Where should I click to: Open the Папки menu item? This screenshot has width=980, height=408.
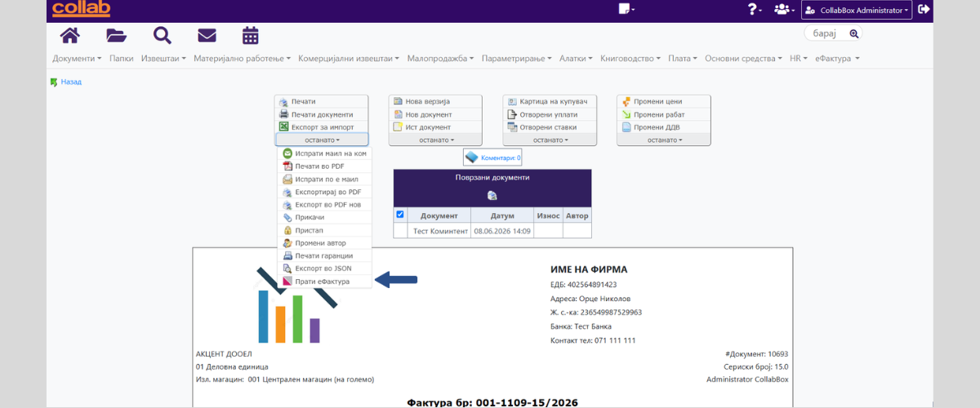point(122,59)
